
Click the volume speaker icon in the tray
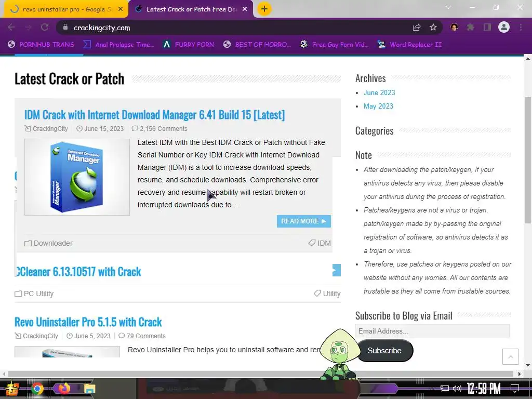tap(457, 389)
